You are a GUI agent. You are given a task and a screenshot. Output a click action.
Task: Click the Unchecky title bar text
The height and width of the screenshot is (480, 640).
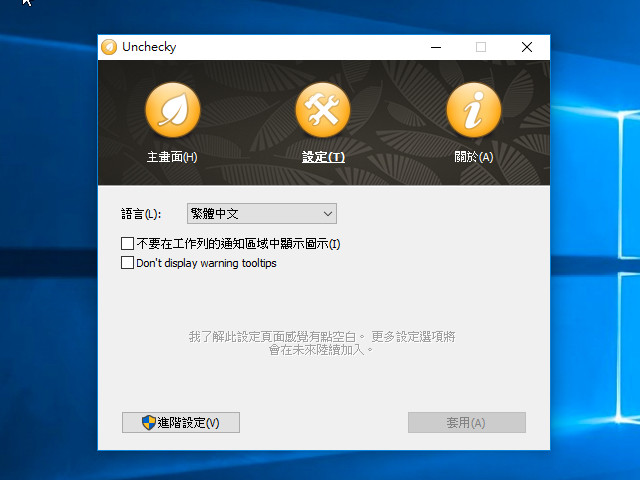[149, 47]
